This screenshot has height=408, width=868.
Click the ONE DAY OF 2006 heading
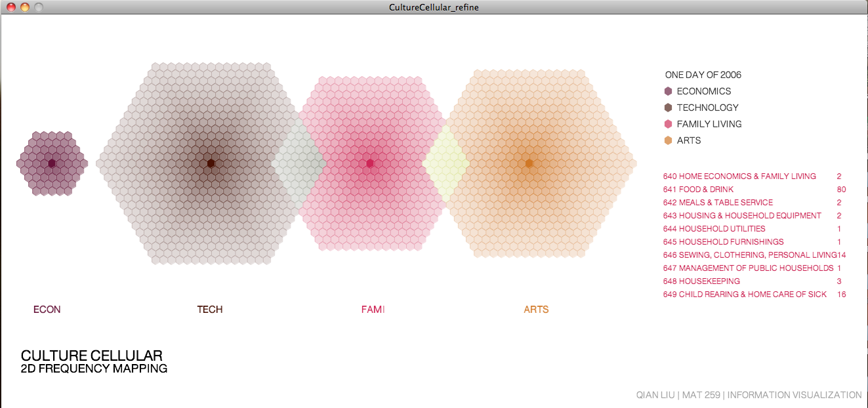[703, 75]
